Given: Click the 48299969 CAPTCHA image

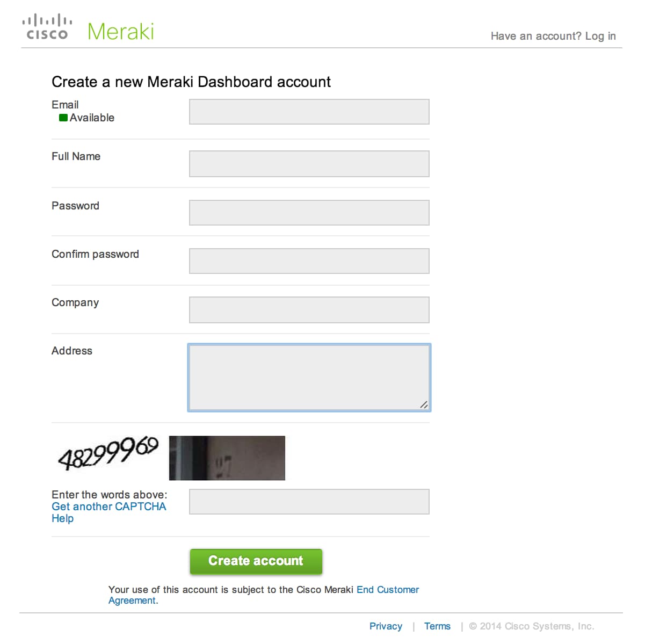Looking at the screenshot, I should pos(108,453).
